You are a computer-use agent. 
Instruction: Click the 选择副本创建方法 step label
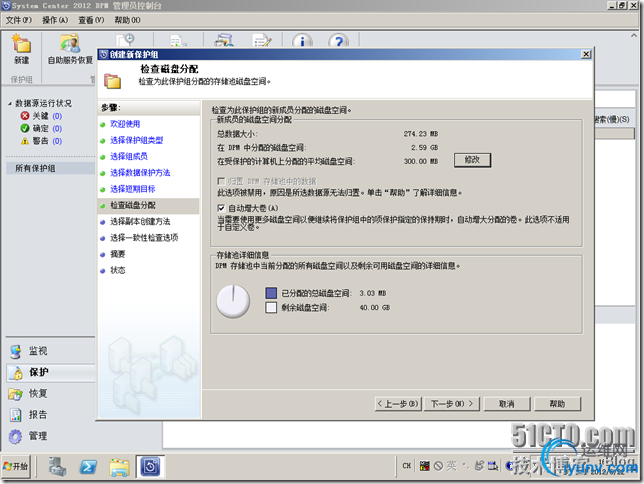point(140,221)
